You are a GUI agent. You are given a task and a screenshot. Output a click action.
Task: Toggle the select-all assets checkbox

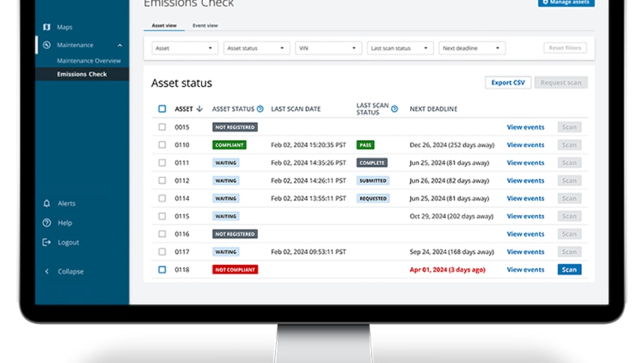[162, 109]
